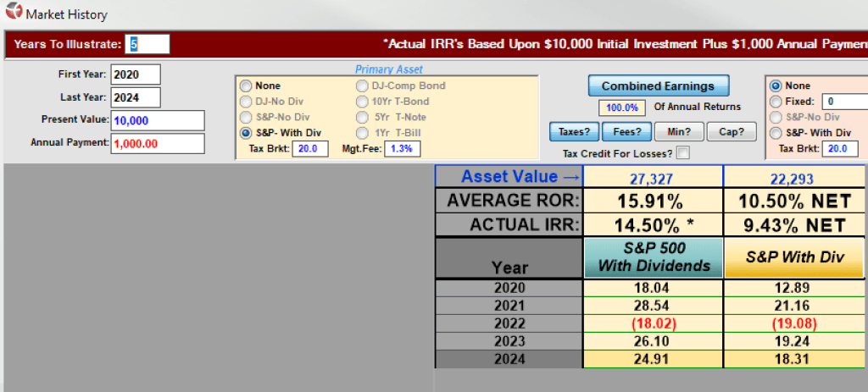This screenshot has width=868, height=392.
Task: Click the First Year field showing 2020
Action: coord(136,75)
